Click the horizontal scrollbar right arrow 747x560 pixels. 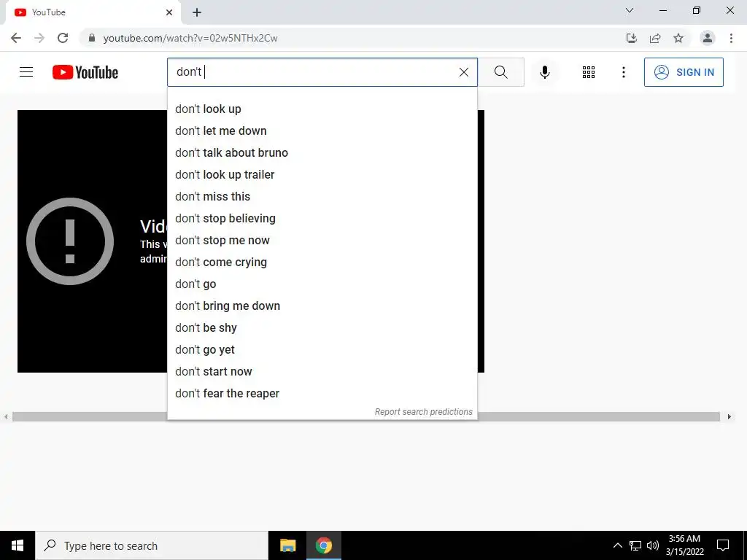pyautogui.click(x=729, y=416)
